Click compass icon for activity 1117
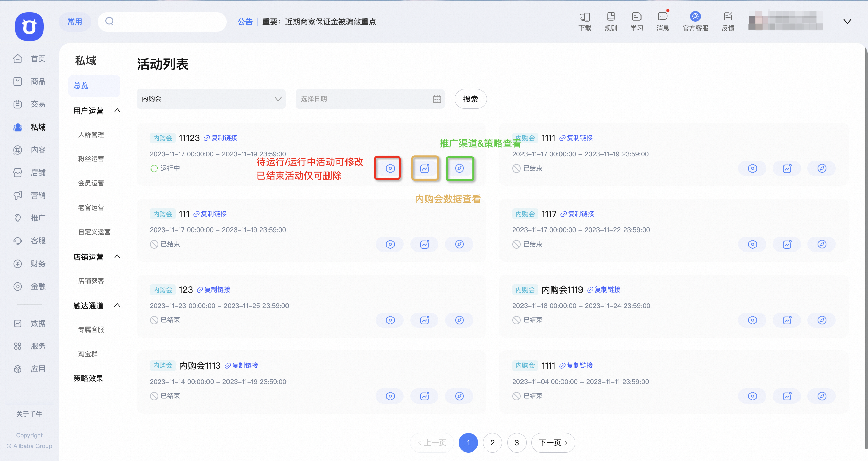The height and width of the screenshot is (461, 868). click(x=822, y=244)
